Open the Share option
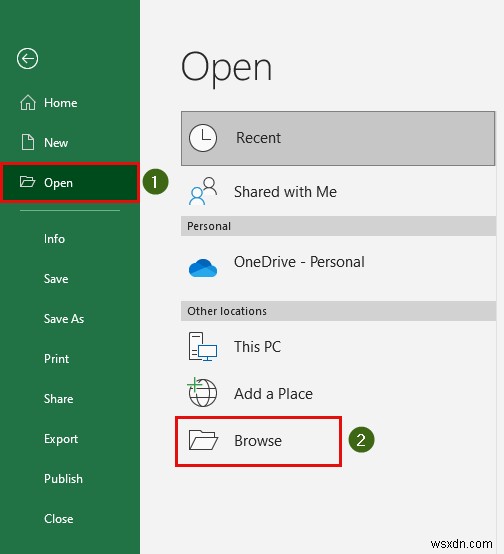 (58, 399)
